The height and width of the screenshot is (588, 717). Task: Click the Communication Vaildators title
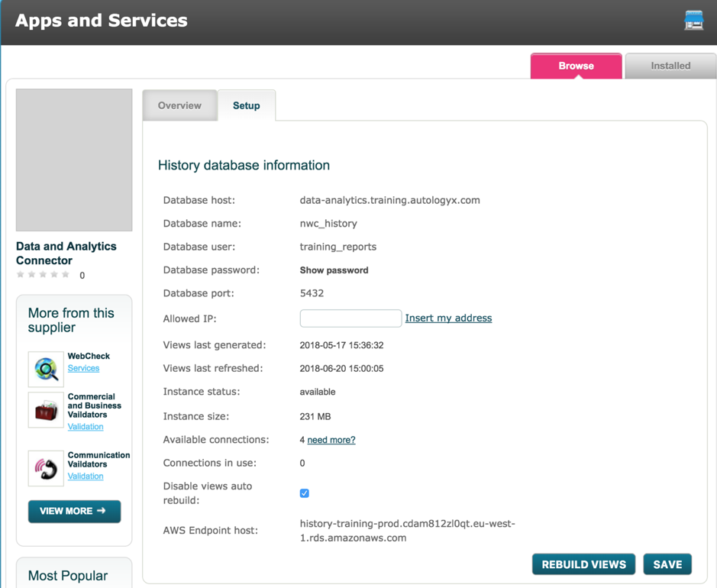pos(99,460)
